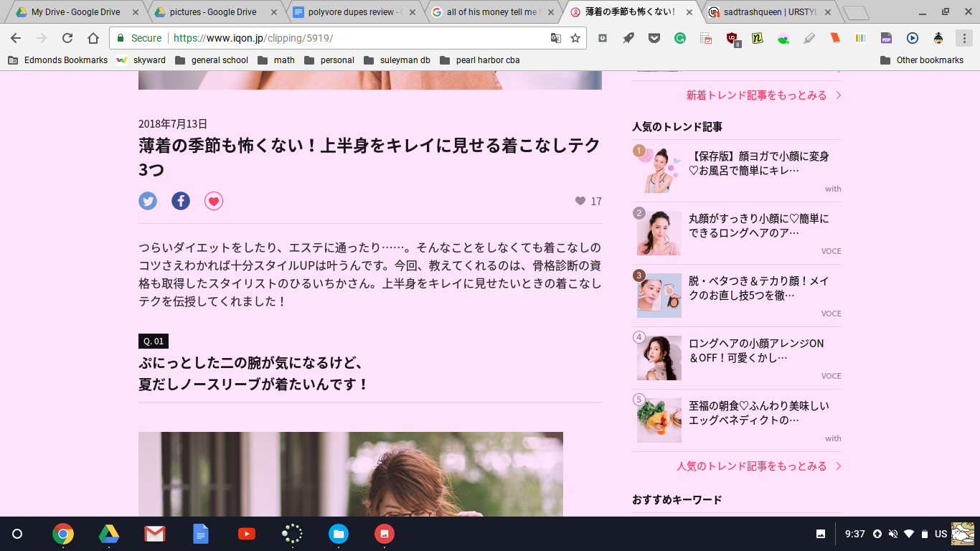Launch YouTube from the shelf
The image size is (980, 551).
pos(247,534)
